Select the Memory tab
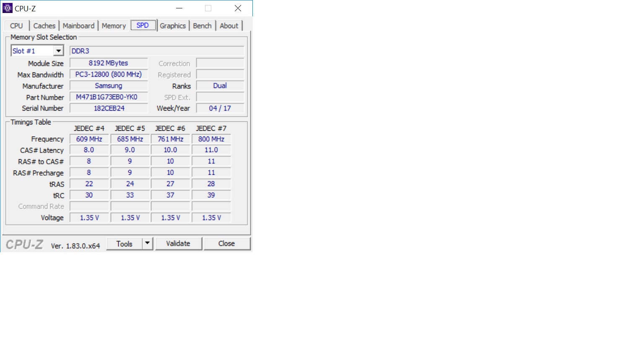Viewport: 644px width, 362px height. point(114,26)
